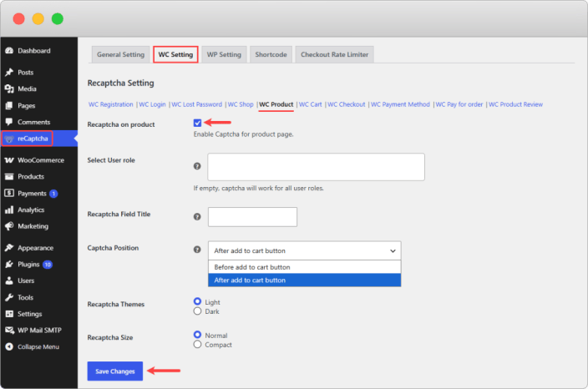This screenshot has width=588, height=389.
Task: Click the Plugins update count badge
Action: click(x=48, y=265)
